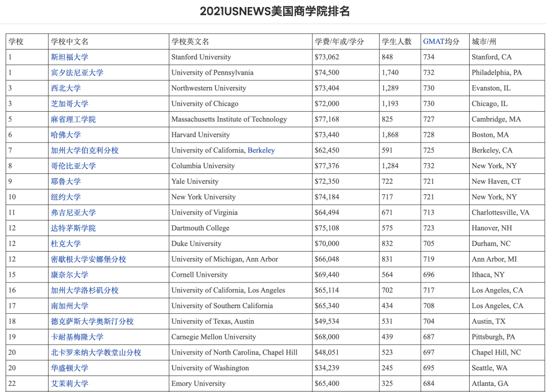The width and height of the screenshot is (546, 392).
Task: Click the 密歇根大学安娜堡分校 link
Action: [x=88, y=259]
